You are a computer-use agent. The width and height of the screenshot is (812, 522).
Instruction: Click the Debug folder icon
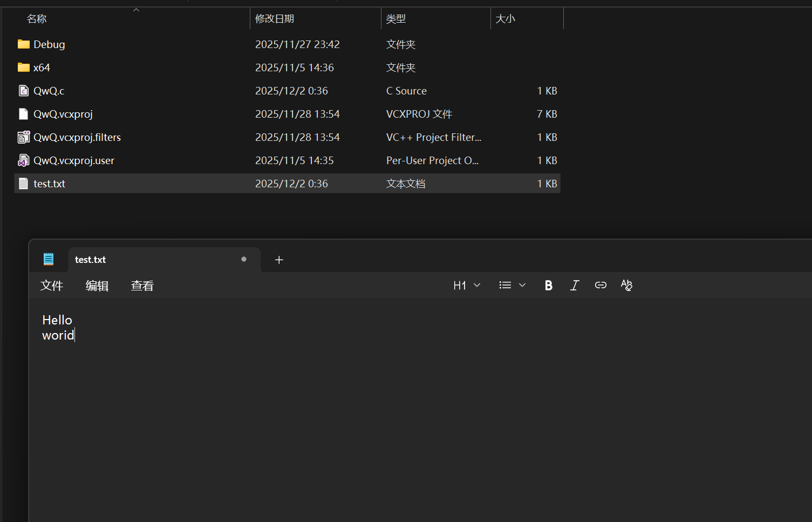(23, 44)
